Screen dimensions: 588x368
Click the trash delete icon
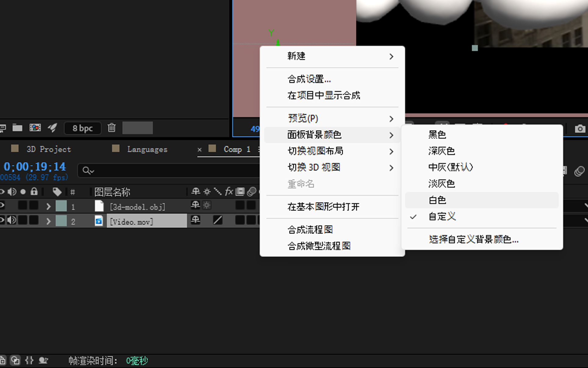[x=112, y=128]
